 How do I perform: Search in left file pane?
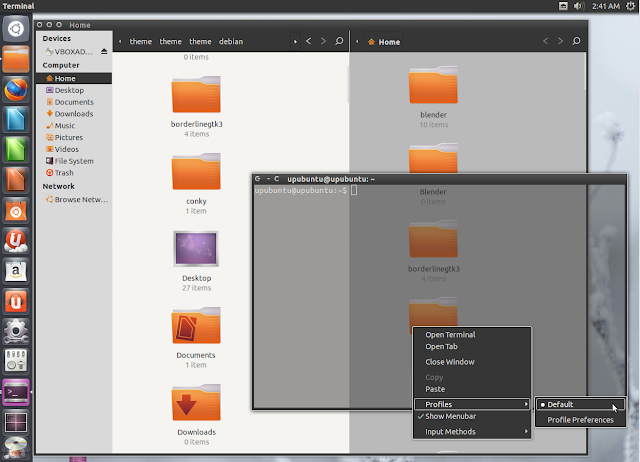[339, 41]
